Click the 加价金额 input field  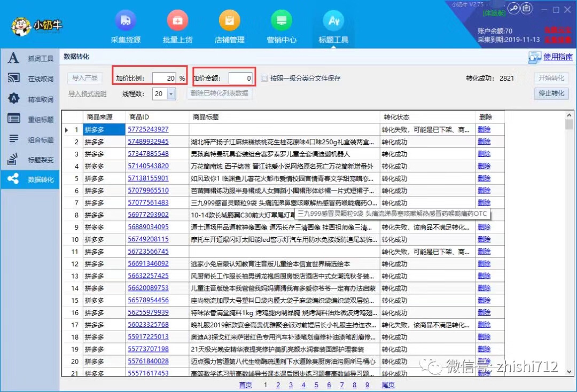240,78
